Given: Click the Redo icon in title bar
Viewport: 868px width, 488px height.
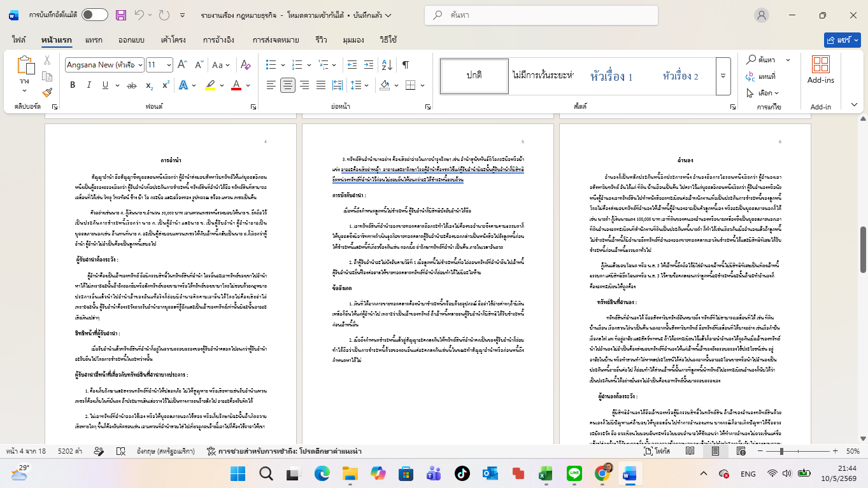Looking at the screenshot, I should 164,15.
